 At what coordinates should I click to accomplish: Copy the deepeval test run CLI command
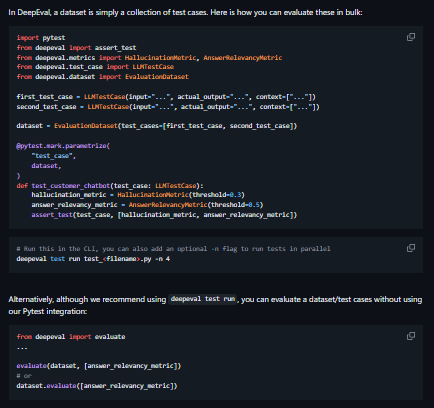(411, 248)
